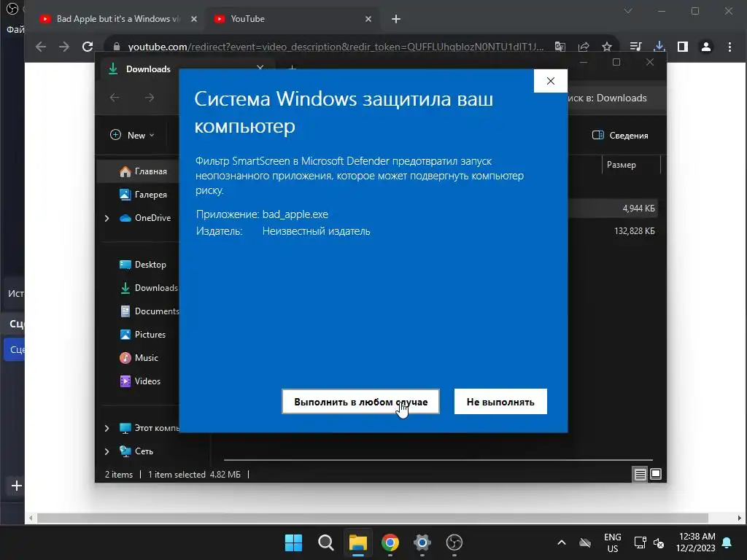Open Pictures in navigation pane
747x560 pixels.
tap(143, 334)
